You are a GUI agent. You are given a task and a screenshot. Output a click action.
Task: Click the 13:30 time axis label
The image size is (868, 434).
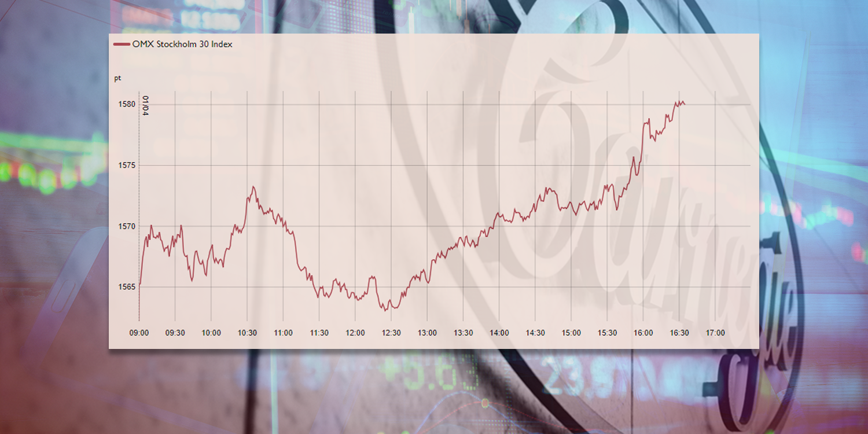tap(463, 333)
